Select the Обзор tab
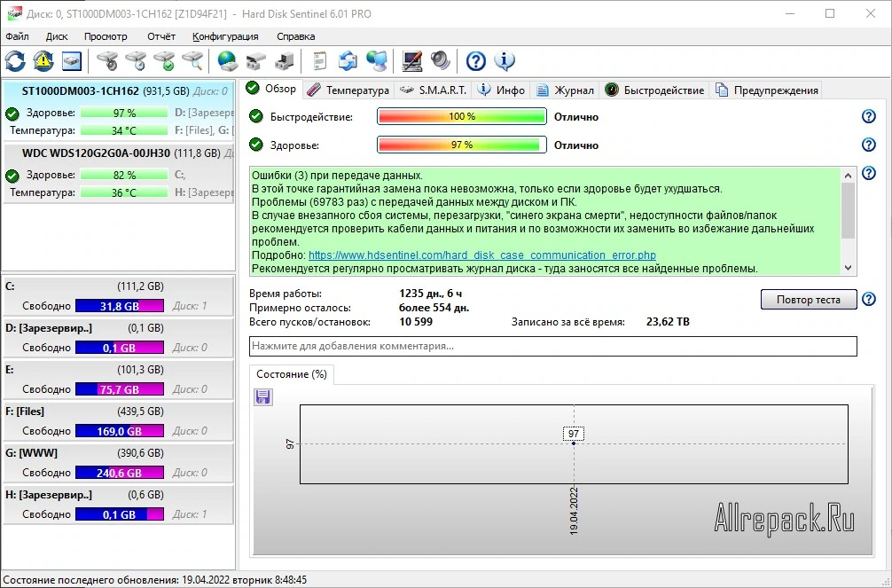Image resolution: width=892 pixels, height=588 pixels. coord(271,89)
